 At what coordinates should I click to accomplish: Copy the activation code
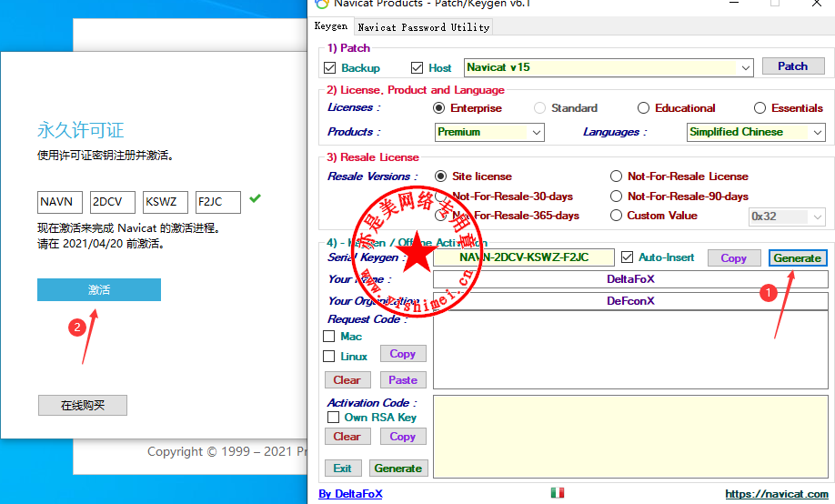pyautogui.click(x=403, y=437)
